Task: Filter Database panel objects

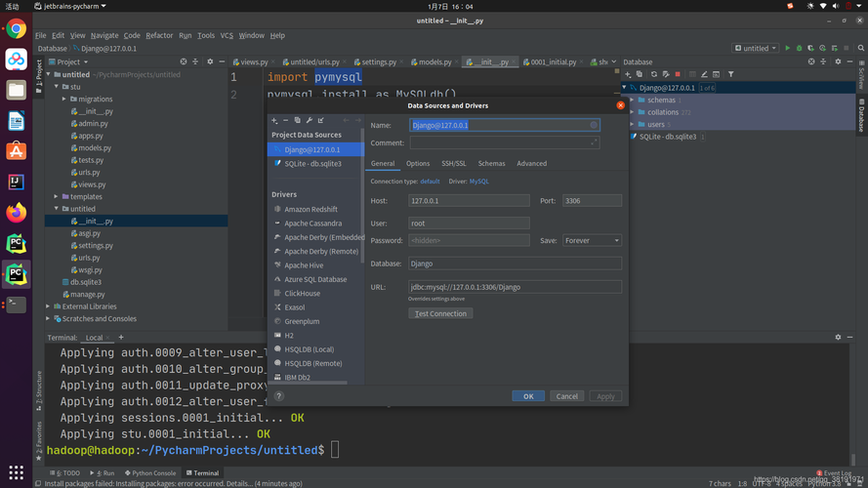Action: pyautogui.click(x=730, y=74)
